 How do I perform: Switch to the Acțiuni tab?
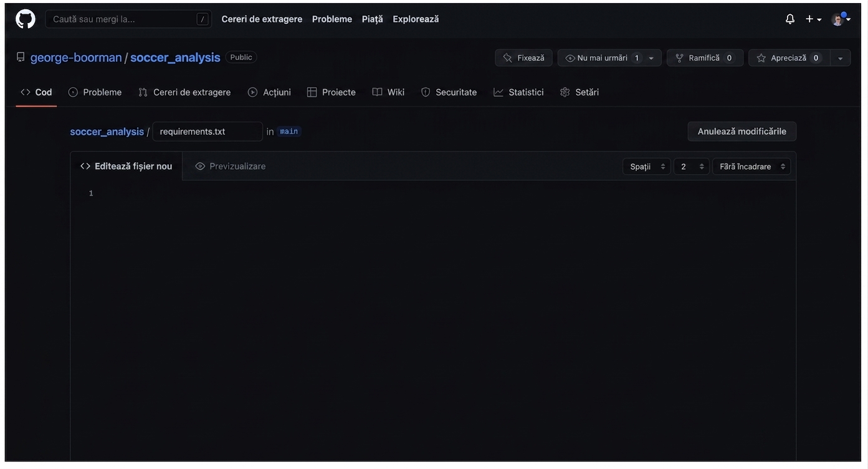coord(269,92)
